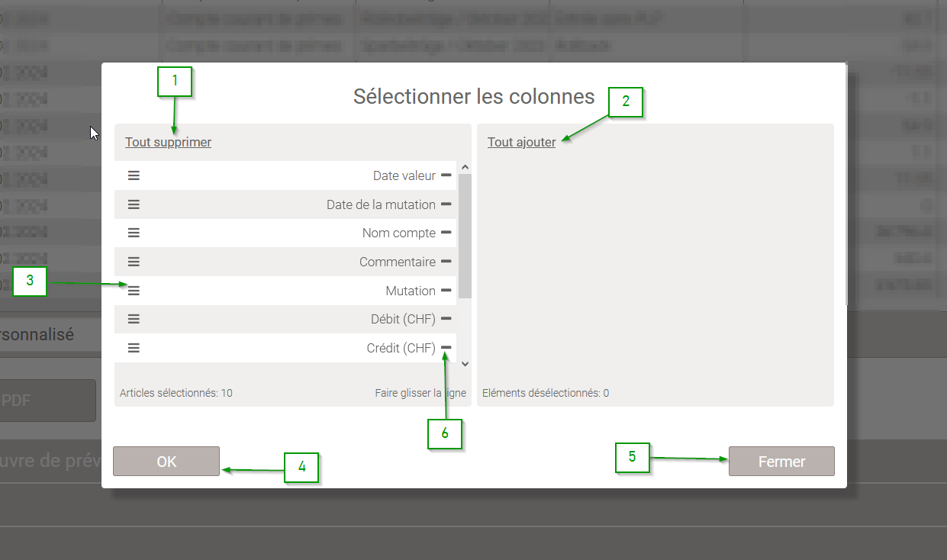The image size is (947, 560).
Task: Select the Date valeur label
Action: [x=404, y=175]
